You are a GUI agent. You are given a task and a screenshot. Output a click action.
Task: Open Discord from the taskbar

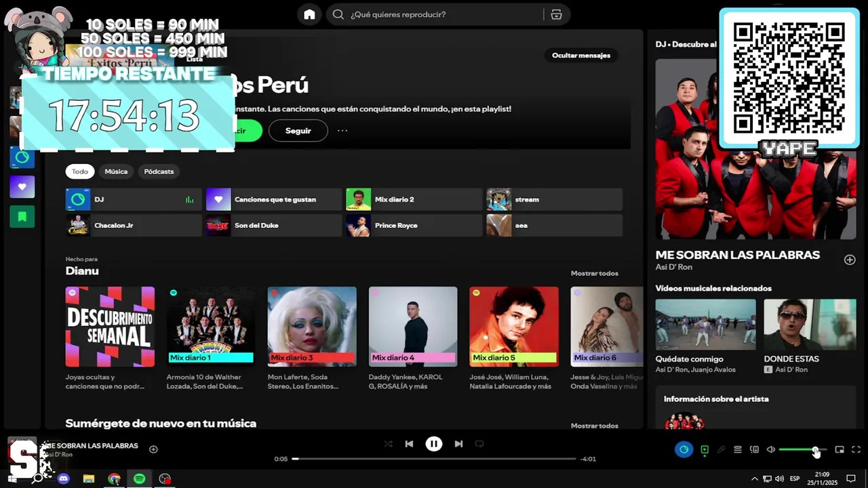[x=64, y=479]
